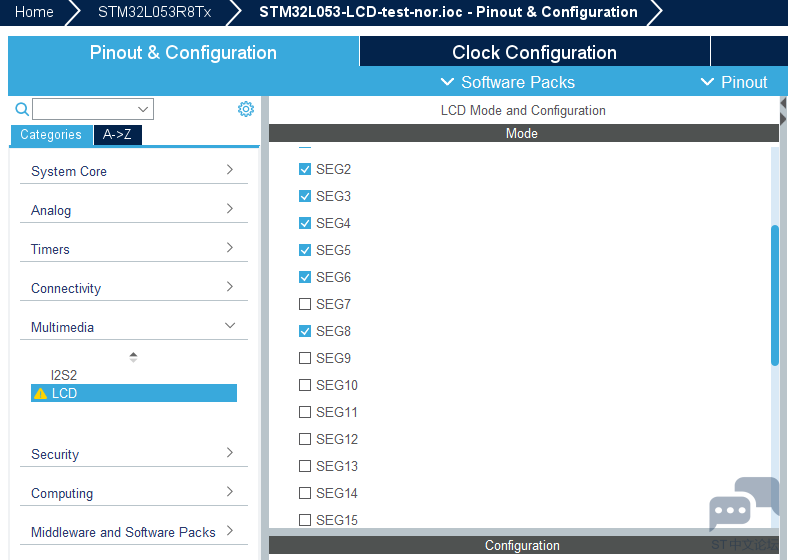Go to Home breadcrumb

click(x=34, y=12)
